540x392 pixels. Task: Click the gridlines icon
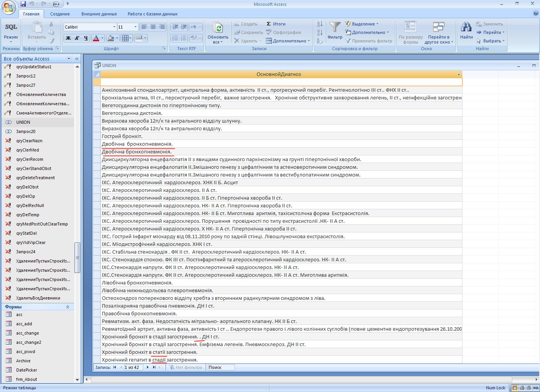tap(125, 38)
